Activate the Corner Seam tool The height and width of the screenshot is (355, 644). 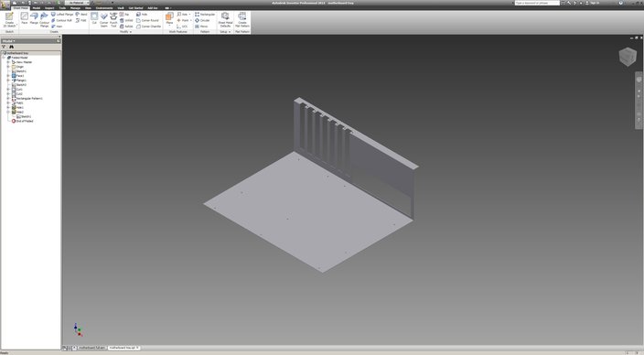click(x=104, y=20)
